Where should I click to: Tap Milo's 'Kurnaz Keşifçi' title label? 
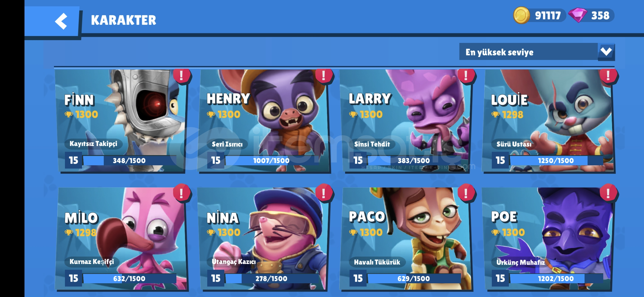coord(92,262)
